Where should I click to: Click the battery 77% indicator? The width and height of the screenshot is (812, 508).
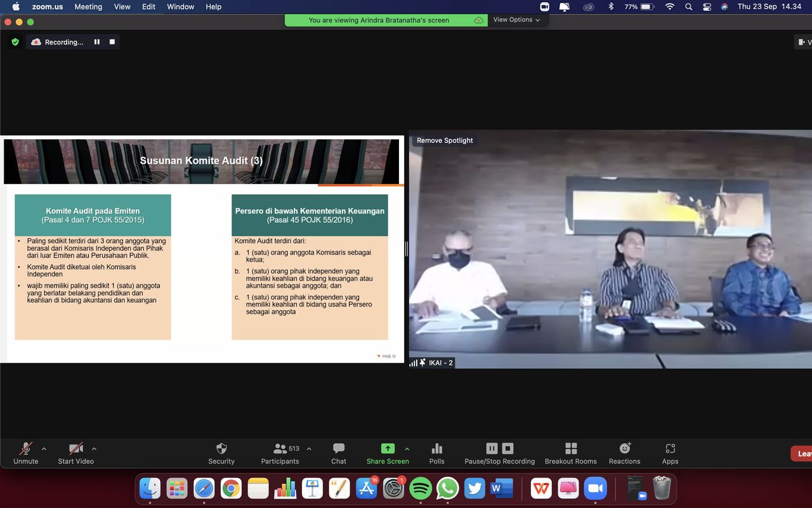point(639,6)
